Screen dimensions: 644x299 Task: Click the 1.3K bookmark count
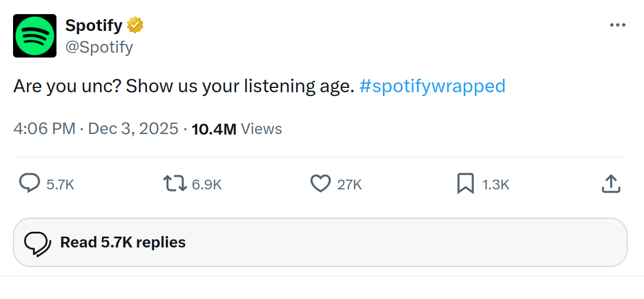[x=496, y=185]
